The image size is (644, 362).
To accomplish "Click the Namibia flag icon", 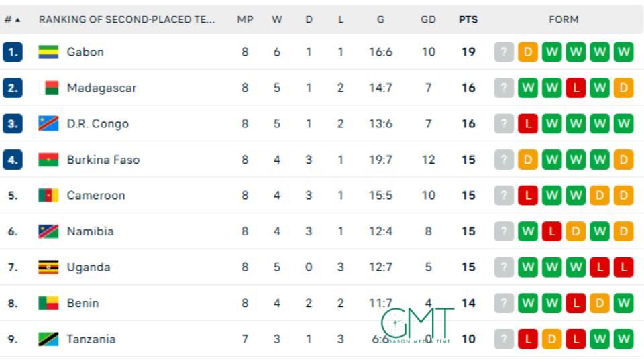I will (48, 231).
